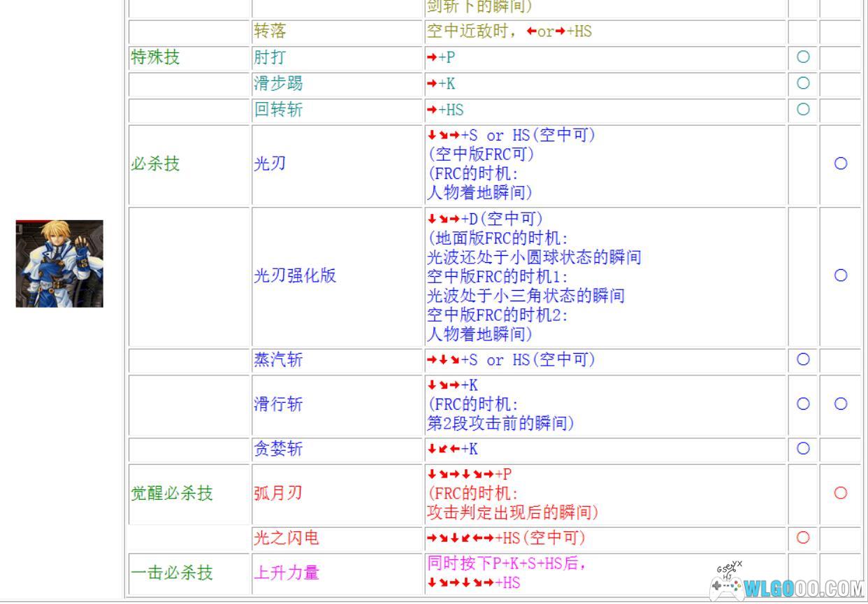868x604 pixels.
Task: Click the circle mark in the 肘打 row
Action: pos(803,57)
